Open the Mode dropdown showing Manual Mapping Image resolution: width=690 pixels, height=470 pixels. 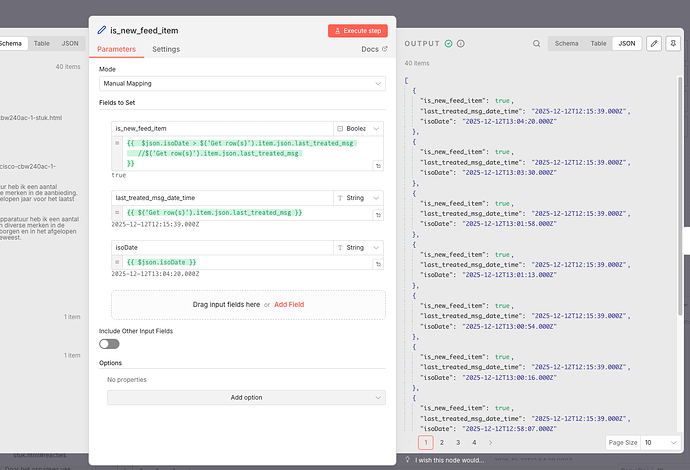pos(241,84)
